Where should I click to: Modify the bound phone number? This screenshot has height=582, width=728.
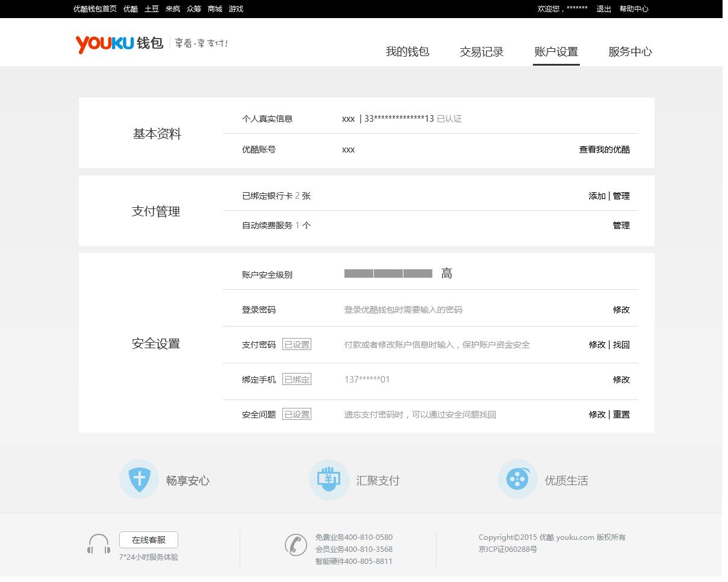pyautogui.click(x=621, y=380)
